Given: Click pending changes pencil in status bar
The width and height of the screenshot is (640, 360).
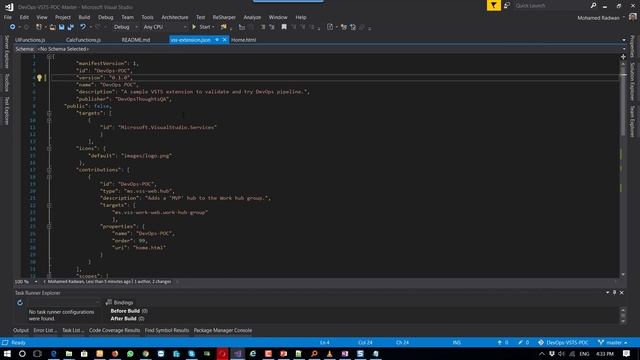Looking at the screenshot, I should point(524,342).
